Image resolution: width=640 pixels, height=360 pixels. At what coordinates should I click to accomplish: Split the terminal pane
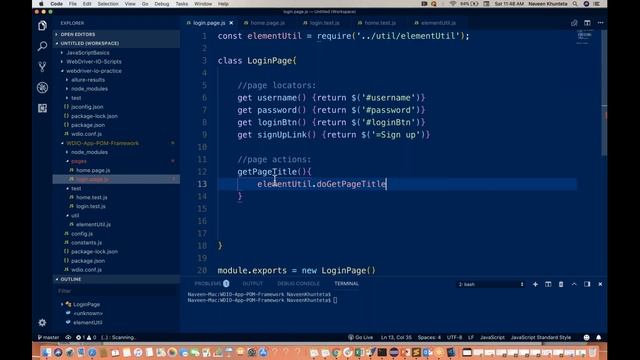(548, 284)
